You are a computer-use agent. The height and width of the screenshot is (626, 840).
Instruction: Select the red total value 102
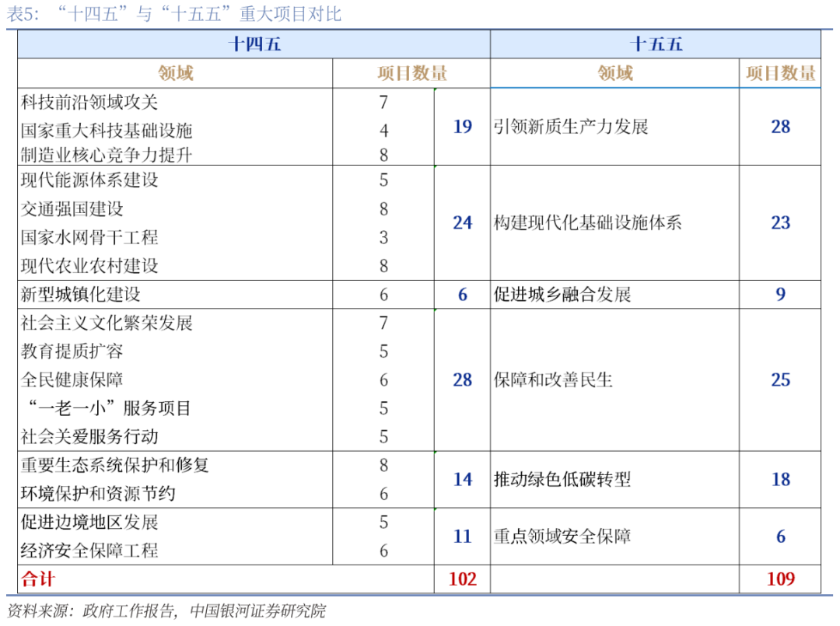(462, 579)
